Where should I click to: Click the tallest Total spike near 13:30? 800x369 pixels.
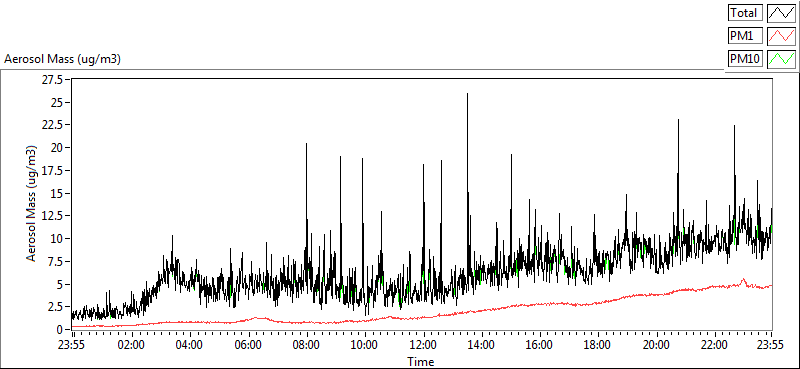[x=467, y=95]
